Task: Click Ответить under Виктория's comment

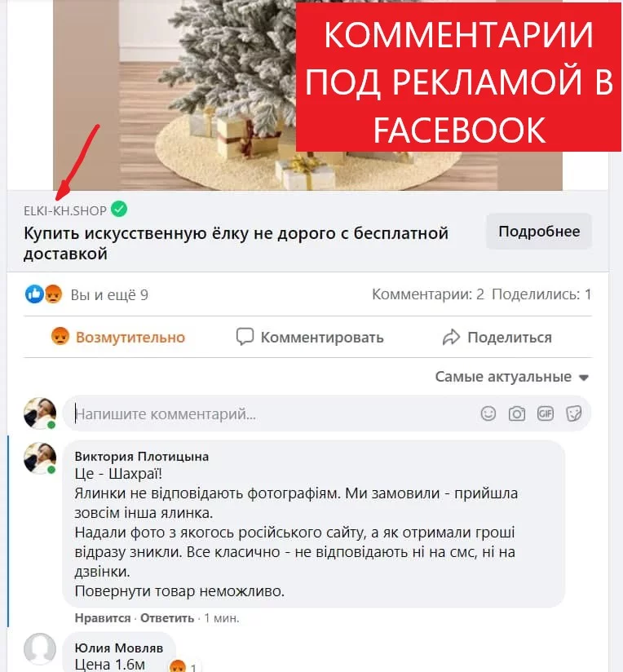Action: pos(167,618)
